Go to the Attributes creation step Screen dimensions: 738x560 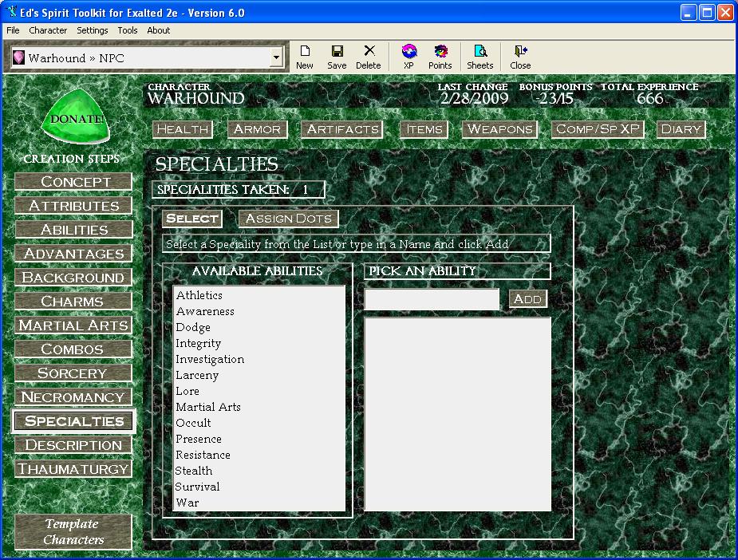pyautogui.click(x=73, y=206)
